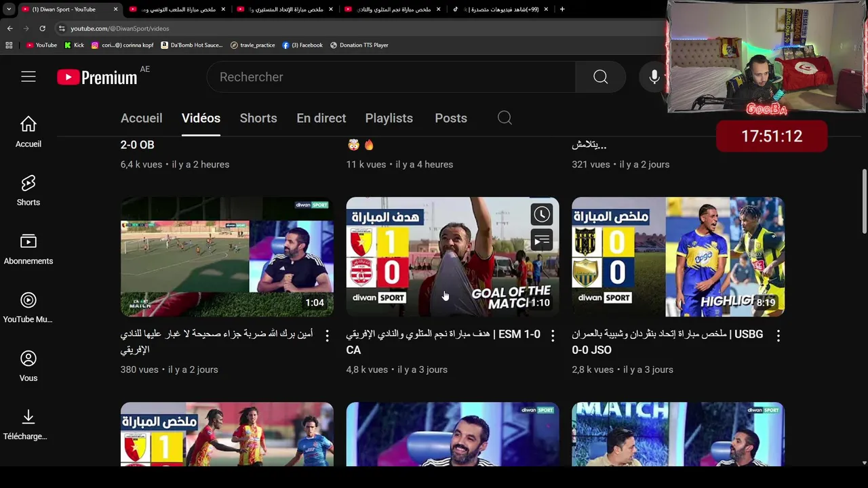Viewport: 868px width, 488px height.
Task: Open the Posts tab
Action: point(451,118)
